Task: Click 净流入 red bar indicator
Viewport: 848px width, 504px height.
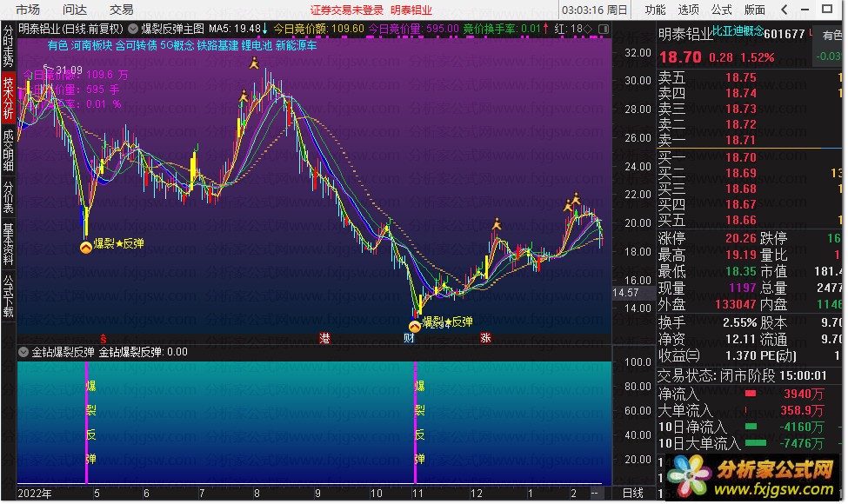Action: (x=750, y=394)
